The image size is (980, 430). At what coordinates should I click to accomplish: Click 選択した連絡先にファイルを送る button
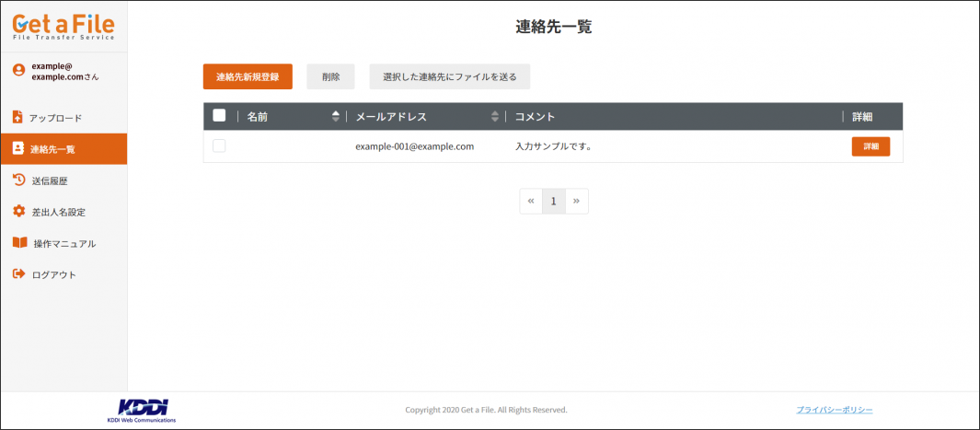[449, 77]
